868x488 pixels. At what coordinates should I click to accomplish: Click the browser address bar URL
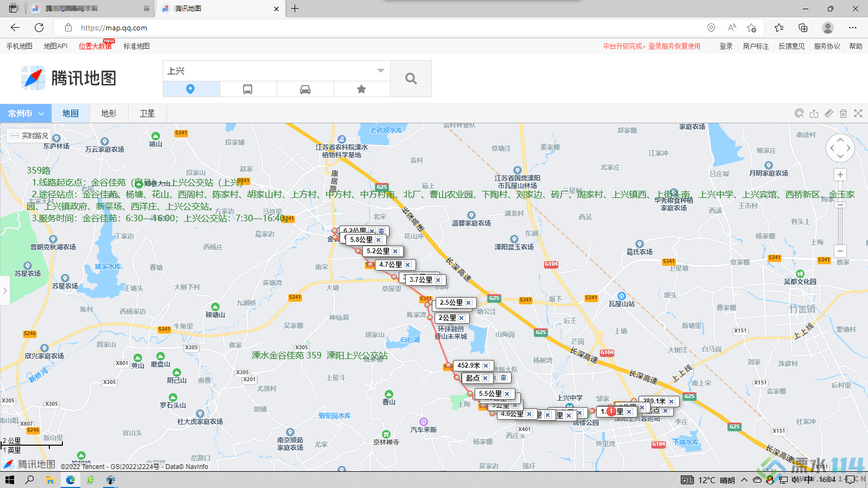pos(114,28)
